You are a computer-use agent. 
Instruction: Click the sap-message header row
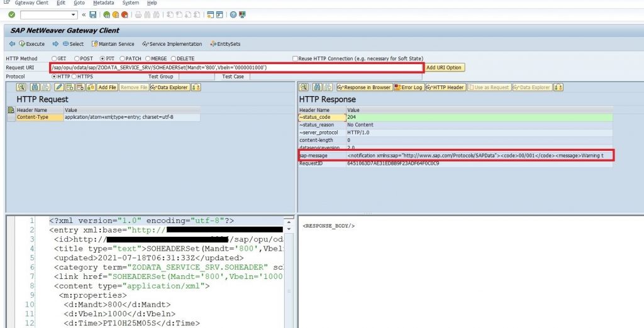456,156
